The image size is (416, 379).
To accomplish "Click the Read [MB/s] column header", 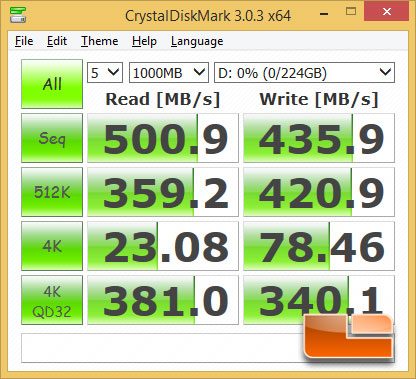I will coord(163,99).
